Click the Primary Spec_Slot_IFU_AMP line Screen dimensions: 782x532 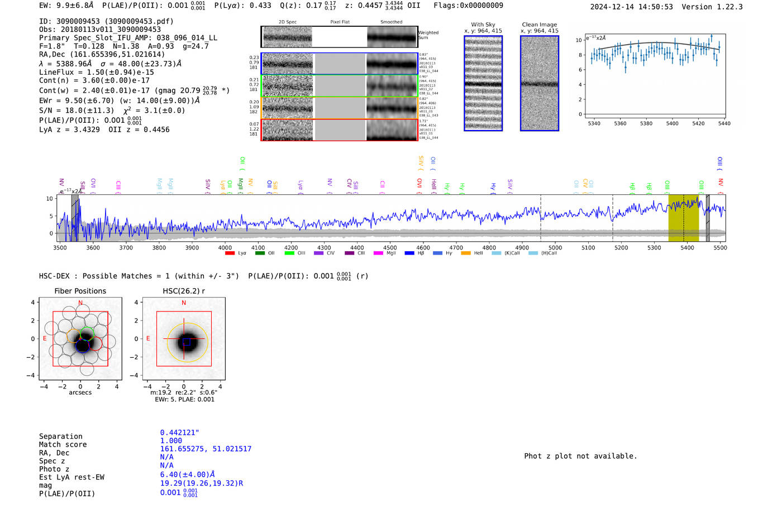coord(128,38)
